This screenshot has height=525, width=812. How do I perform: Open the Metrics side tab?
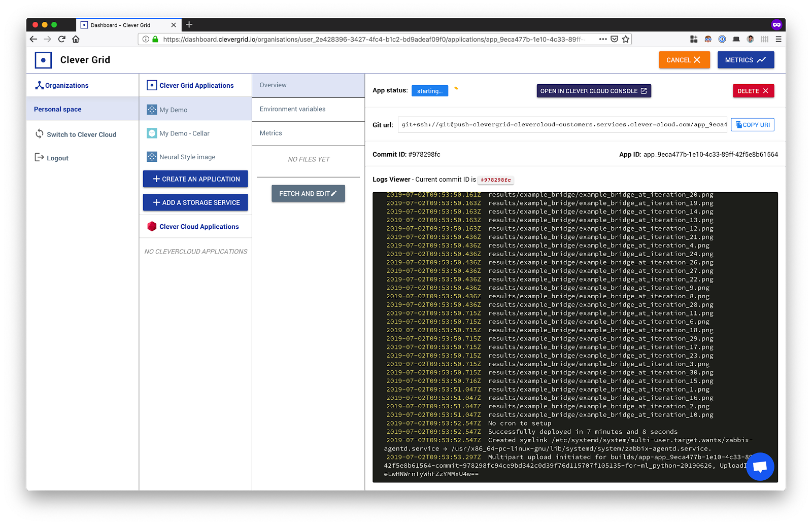(x=271, y=133)
